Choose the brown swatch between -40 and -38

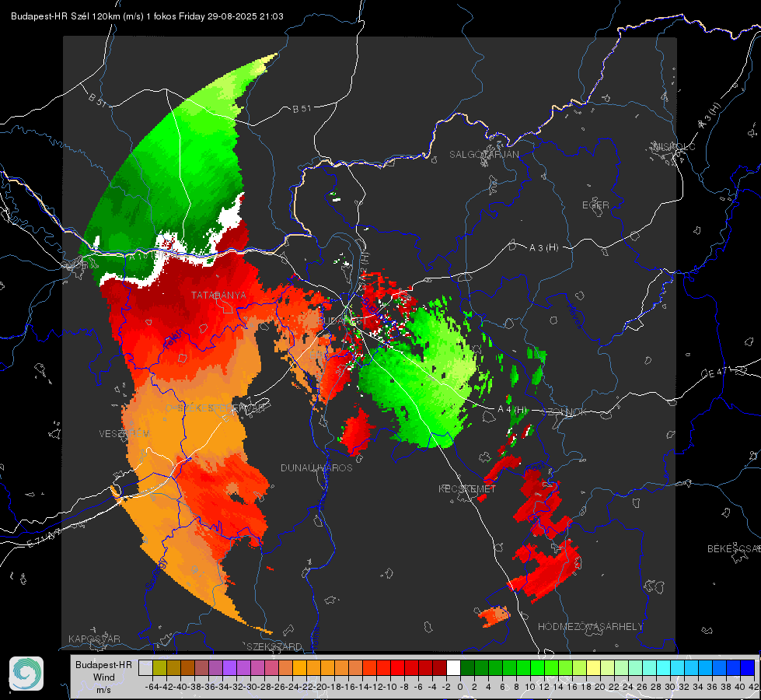[187, 667]
